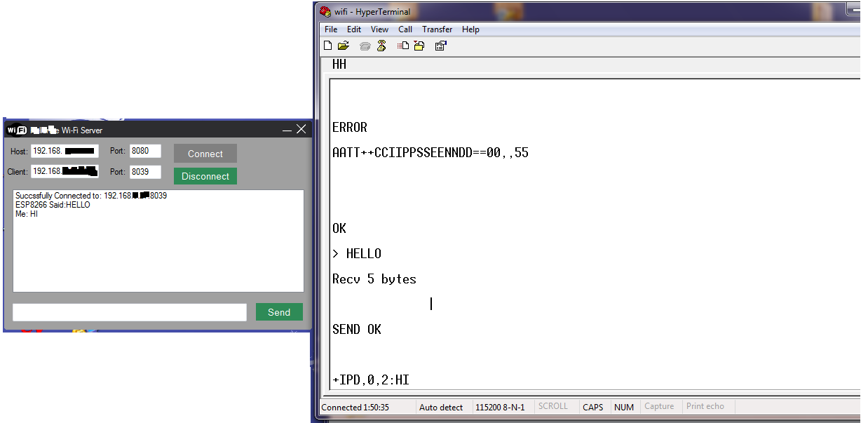Open connection Properties toolbar icon

coord(440,46)
